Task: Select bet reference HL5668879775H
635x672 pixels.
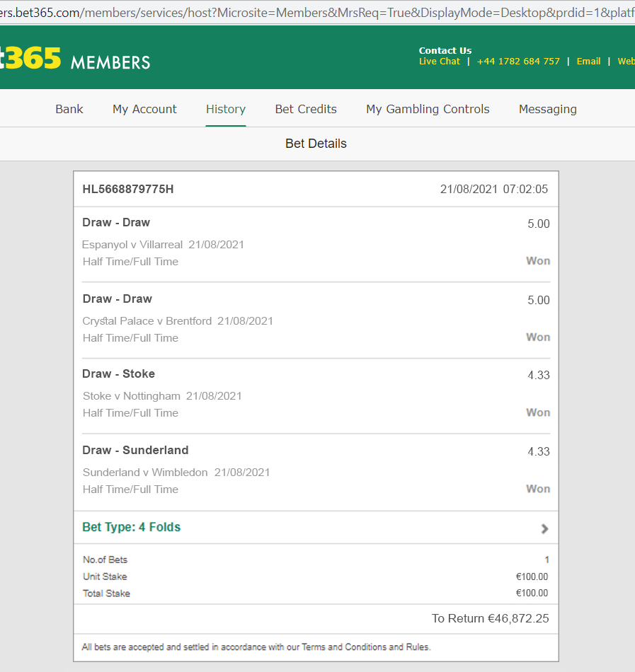Action: [x=127, y=189]
